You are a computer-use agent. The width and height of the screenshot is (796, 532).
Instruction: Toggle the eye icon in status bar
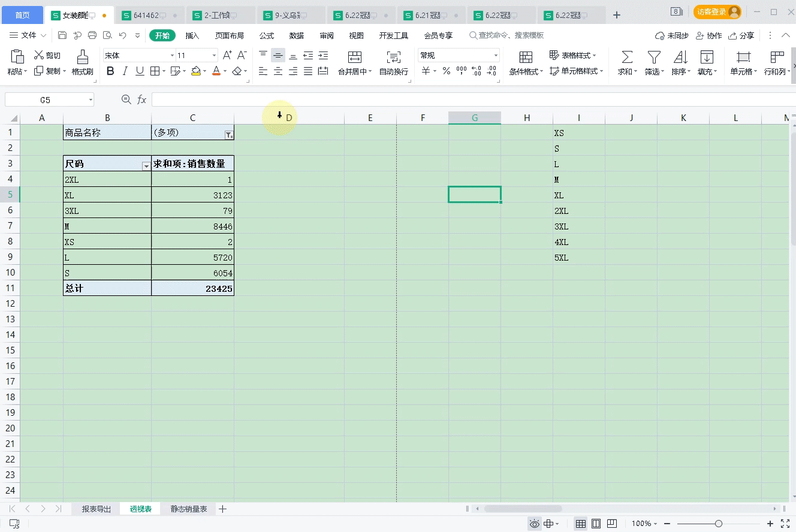tap(533, 523)
